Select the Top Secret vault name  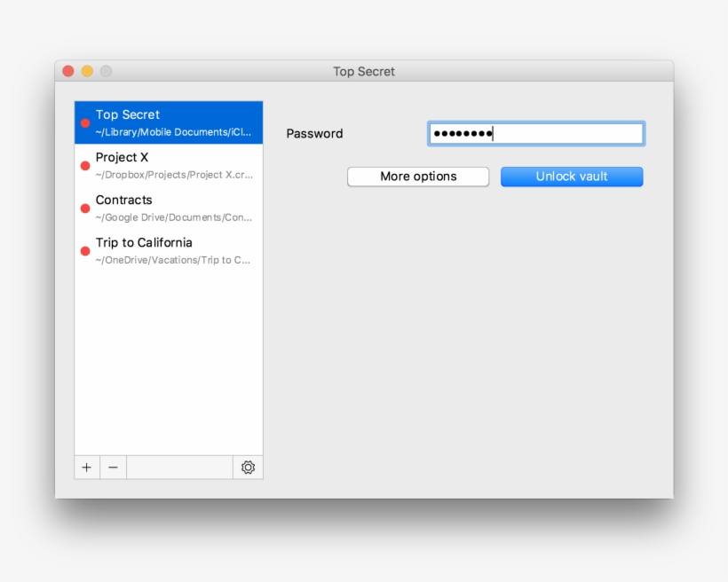point(128,114)
